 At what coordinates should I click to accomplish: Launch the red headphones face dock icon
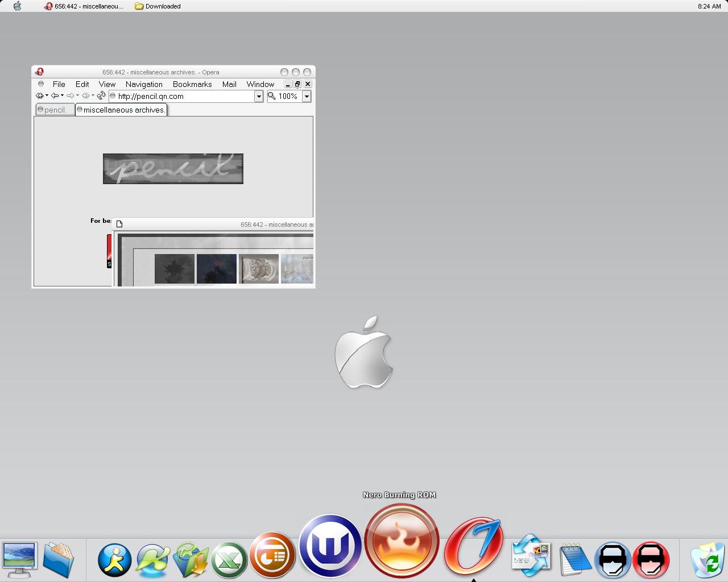(x=651, y=560)
